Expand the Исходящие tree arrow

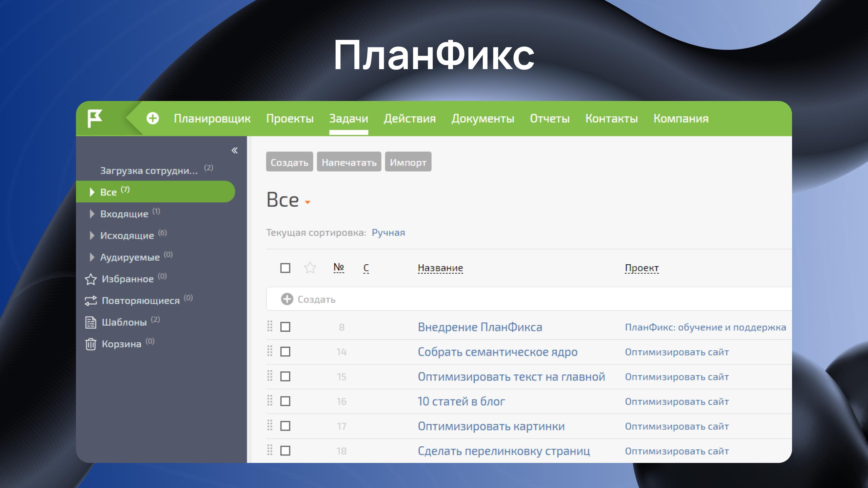[x=92, y=236]
